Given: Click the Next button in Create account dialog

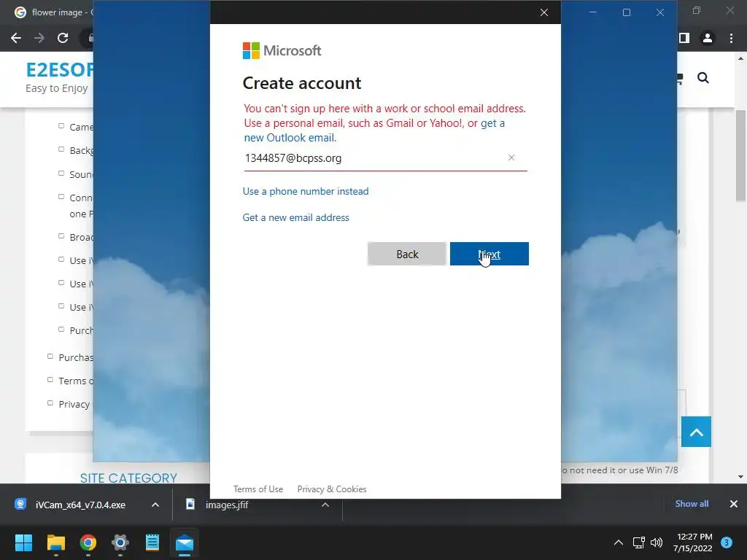Looking at the screenshot, I should pos(489,254).
